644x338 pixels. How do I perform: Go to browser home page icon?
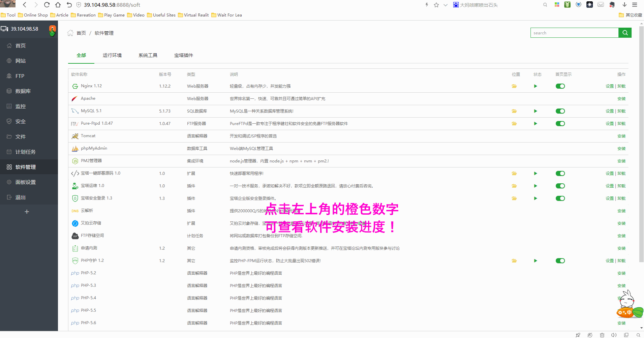pyautogui.click(x=58, y=5)
